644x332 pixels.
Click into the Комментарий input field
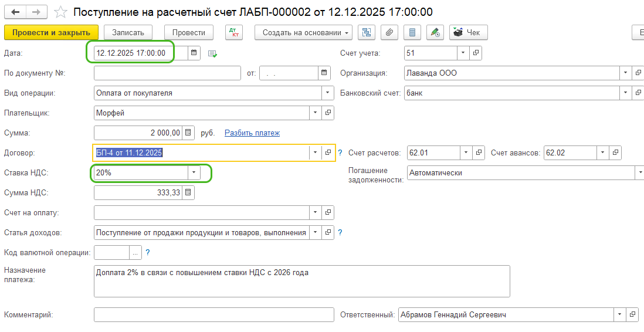(213, 315)
